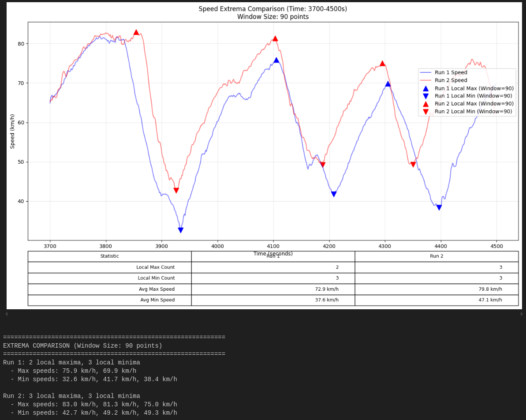Select the chart title Speed Extrema Comparison
Screen dimensions: 526x420
(273, 8)
